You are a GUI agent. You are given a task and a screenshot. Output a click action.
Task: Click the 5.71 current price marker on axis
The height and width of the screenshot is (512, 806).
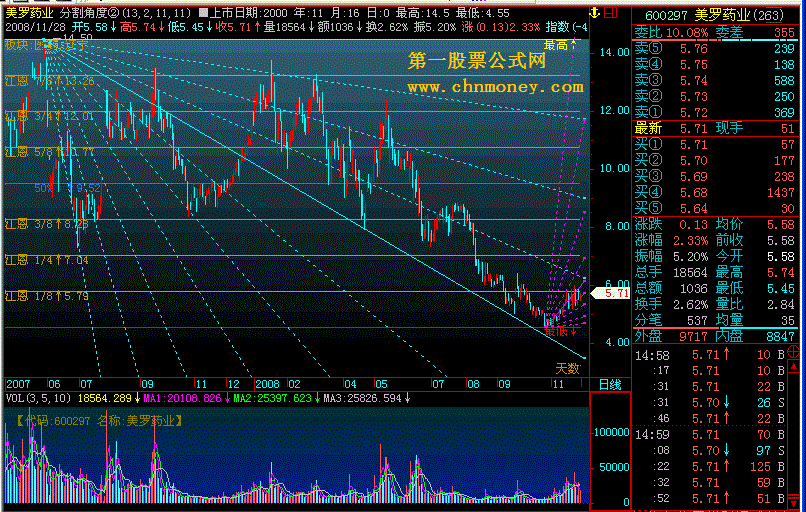tap(611, 293)
